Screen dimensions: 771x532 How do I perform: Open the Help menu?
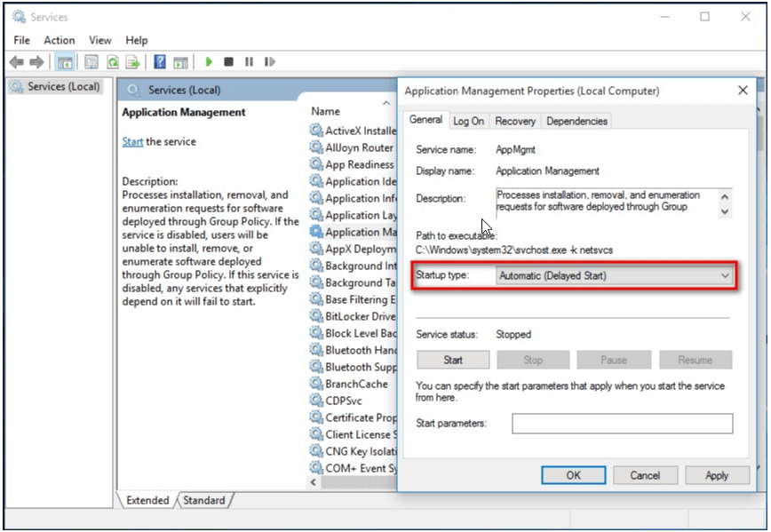coord(136,40)
